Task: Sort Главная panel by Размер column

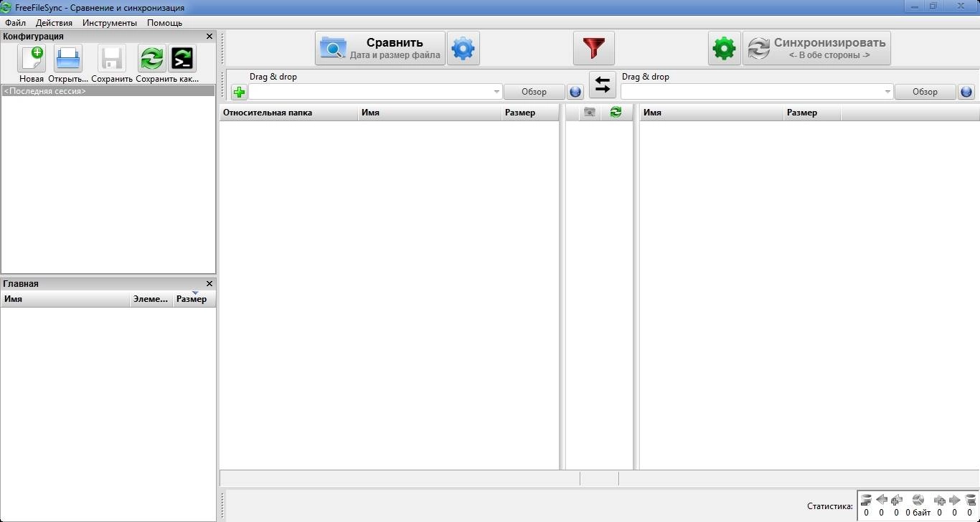Action: (x=194, y=299)
